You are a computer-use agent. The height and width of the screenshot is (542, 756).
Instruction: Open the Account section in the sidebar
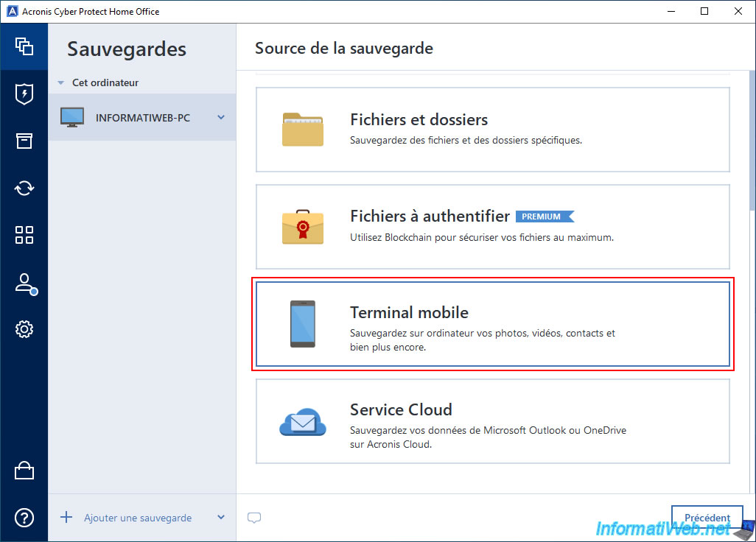click(x=26, y=284)
